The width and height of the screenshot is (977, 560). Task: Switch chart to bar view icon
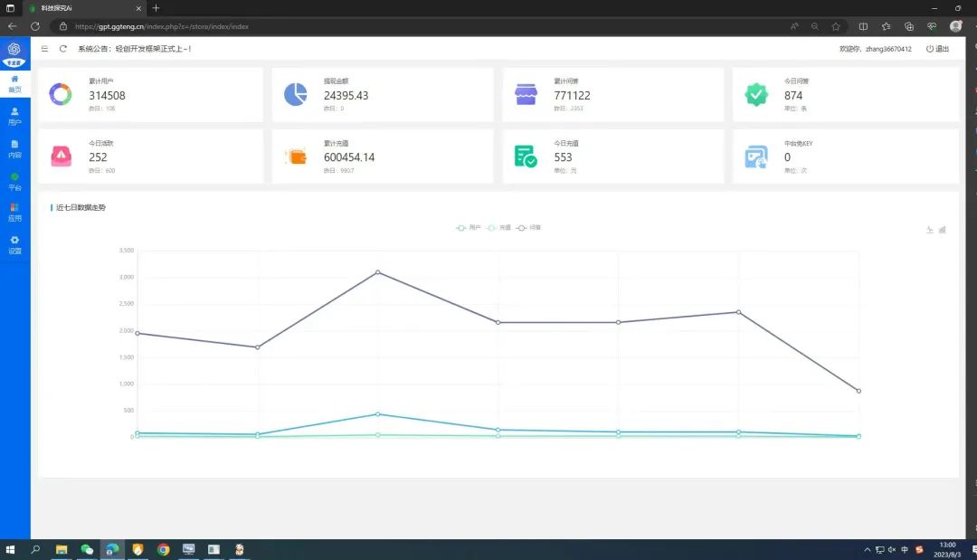pos(942,230)
